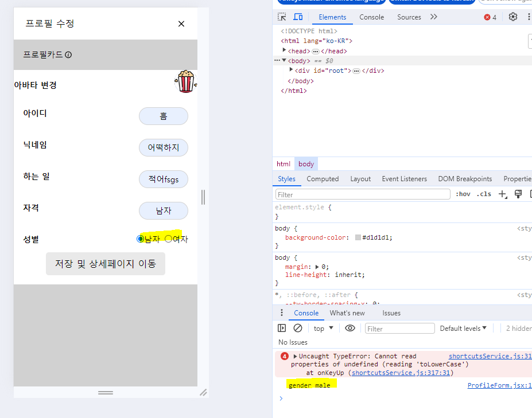The width and height of the screenshot is (532, 418).
Task: Toggle the device toolbar icon
Action: coord(298,17)
